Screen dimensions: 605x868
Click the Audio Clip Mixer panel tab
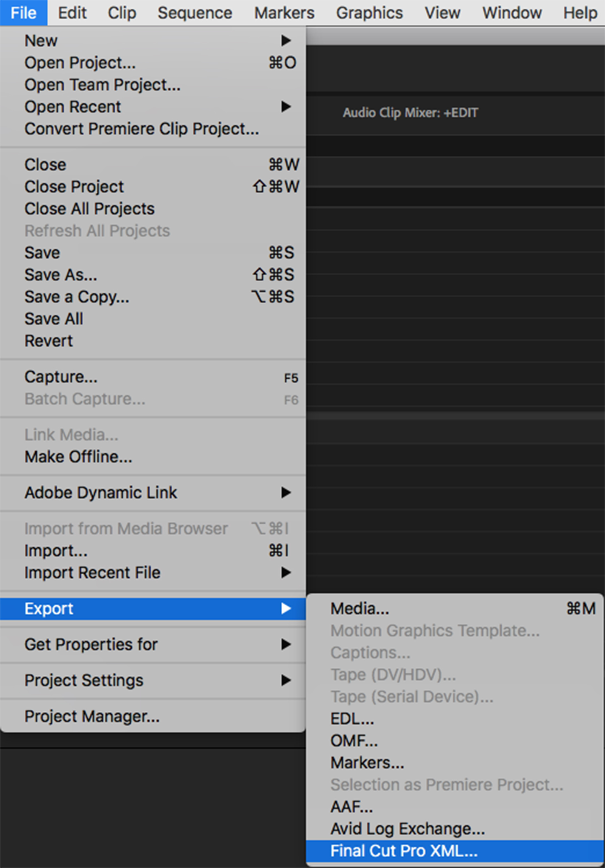point(410,113)
